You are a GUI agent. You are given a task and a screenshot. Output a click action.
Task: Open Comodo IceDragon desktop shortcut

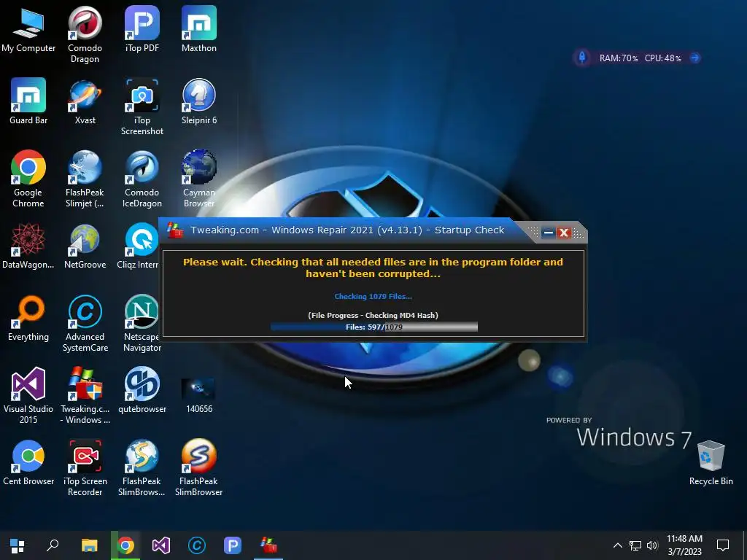click(142, 179)
